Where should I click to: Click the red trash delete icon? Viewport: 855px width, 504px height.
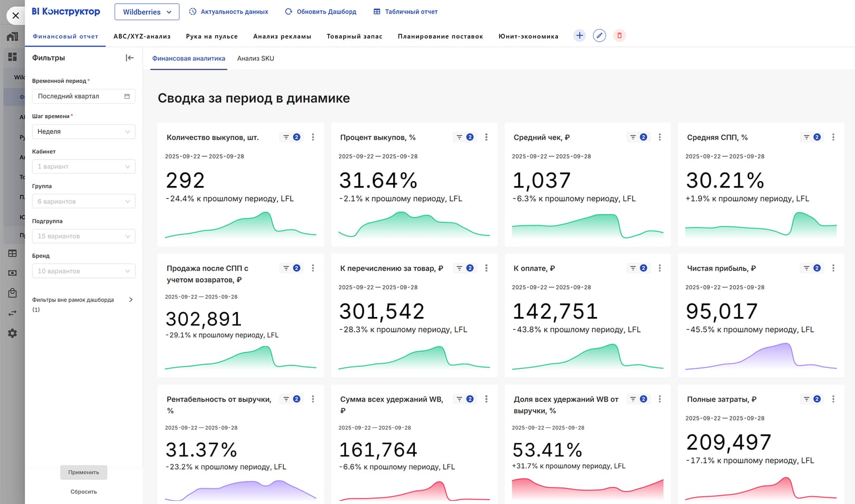pyautogui.click(x=619, y=35)
